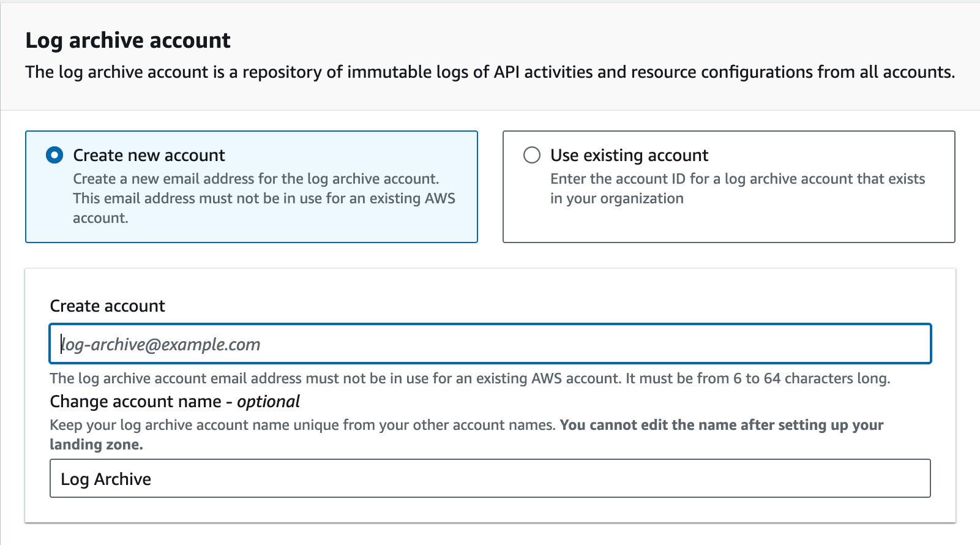
Task: Click the Use existing account option title
Action: tap(629, 156)
